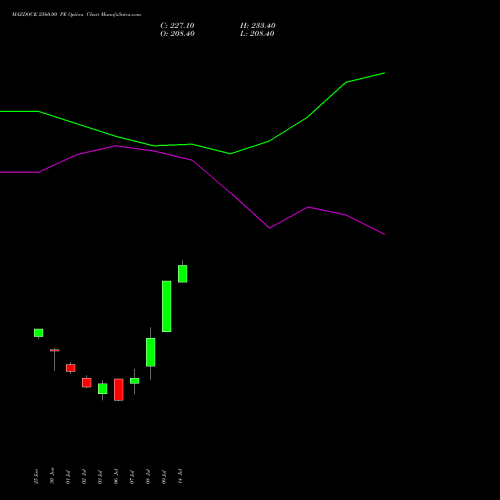Click the tallest green candle above 09 Jul
Screen dimensions: 500x500
pos(167,306)
